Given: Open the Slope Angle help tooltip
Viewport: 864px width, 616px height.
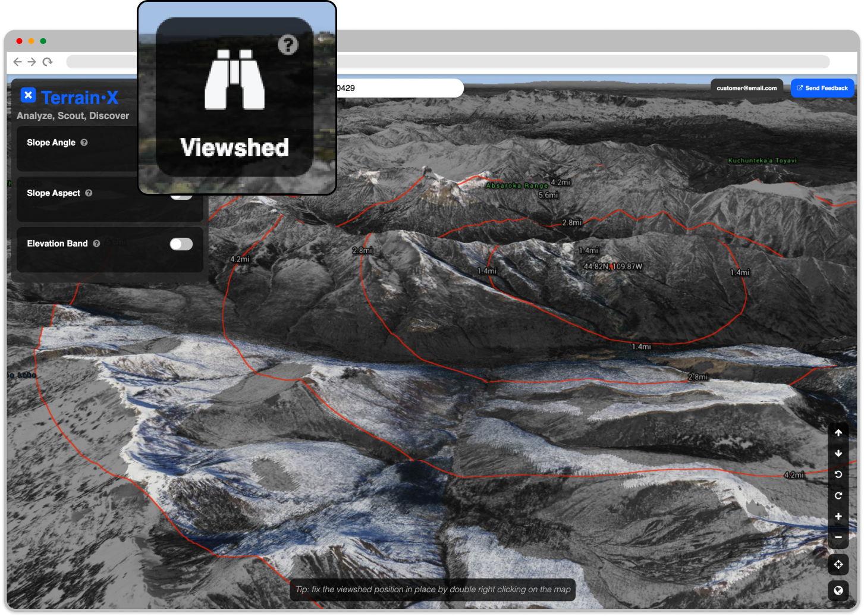Looking at the screenshot, I should click(84, 142).
